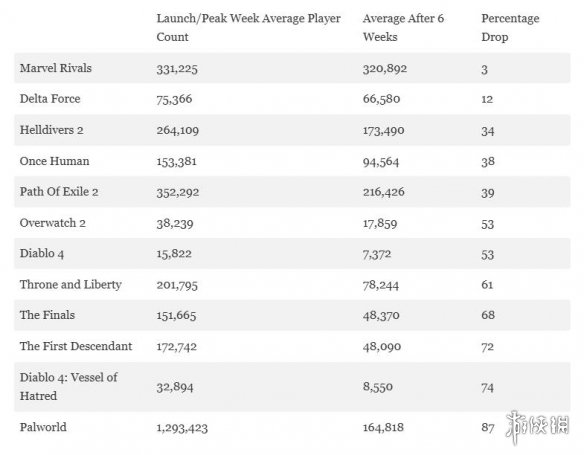The width and height of the screenshot is (584, 455).
Task: Select the Overwatch 2 row name
Action: tap(53, 223)
